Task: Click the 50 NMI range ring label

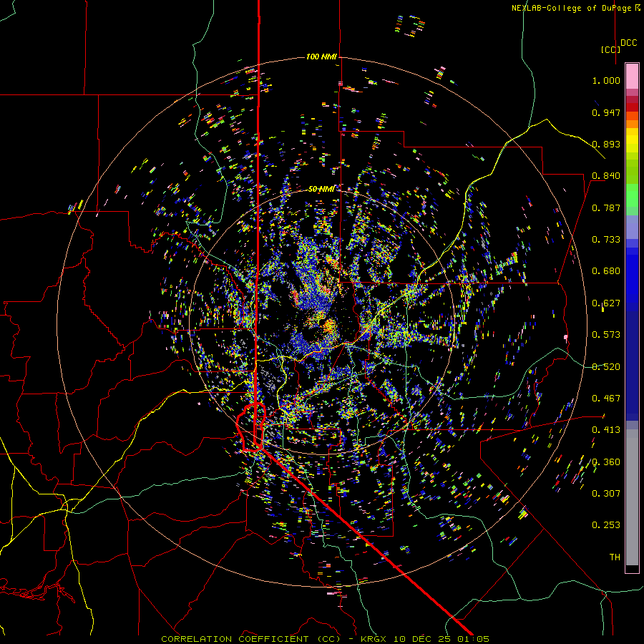Action: pyautogui.click(x=321, y=189)
